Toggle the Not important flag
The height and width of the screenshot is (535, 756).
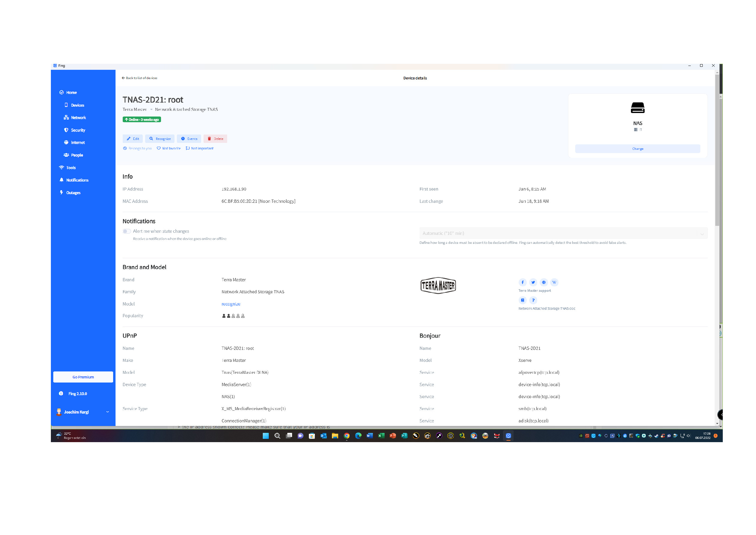[200, 148]
